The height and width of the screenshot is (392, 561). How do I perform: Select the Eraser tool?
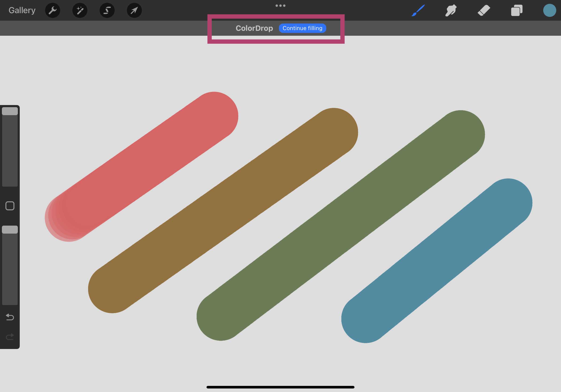484,10
